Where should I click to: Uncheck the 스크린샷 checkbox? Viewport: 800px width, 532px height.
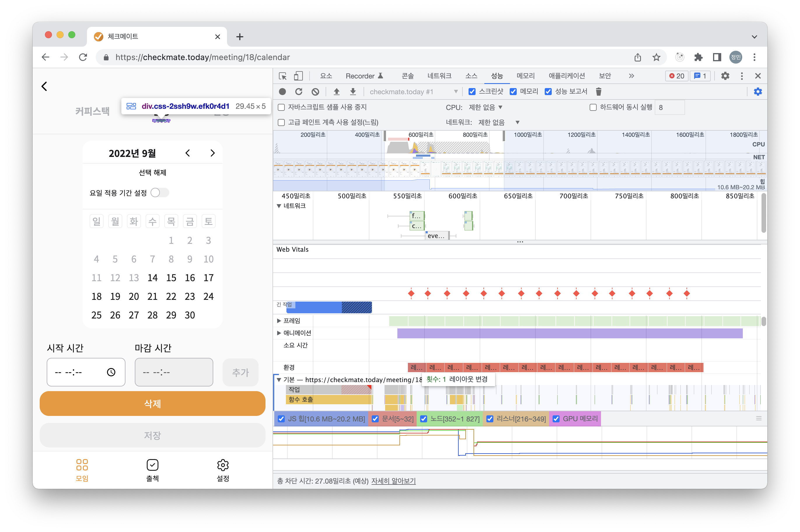472,92
